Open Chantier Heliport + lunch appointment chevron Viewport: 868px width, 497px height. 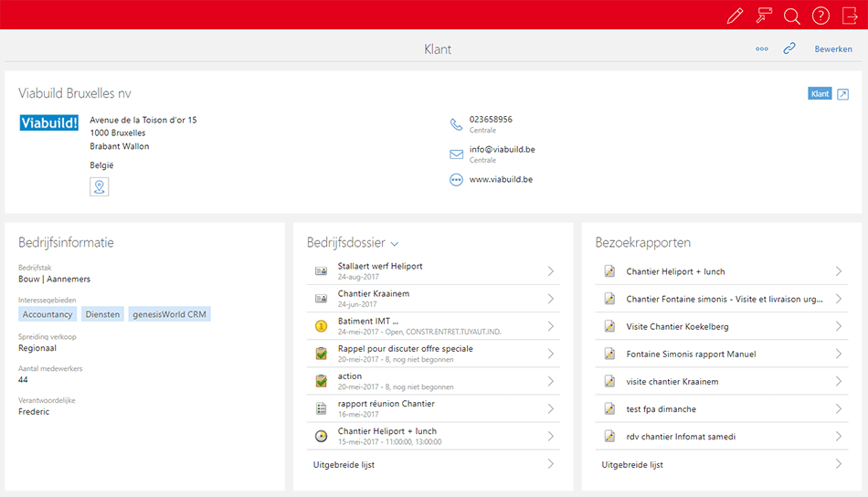551,436
